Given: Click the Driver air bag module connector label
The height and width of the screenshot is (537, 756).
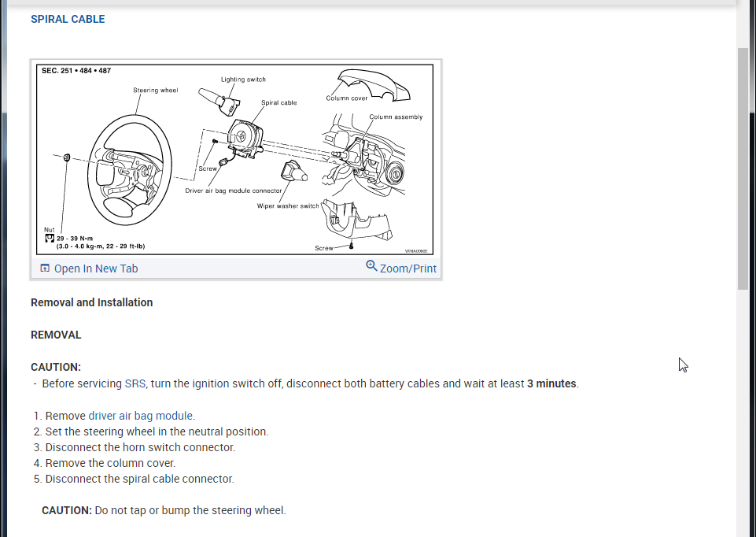Looking at the screenshot, I should point(234,191).
